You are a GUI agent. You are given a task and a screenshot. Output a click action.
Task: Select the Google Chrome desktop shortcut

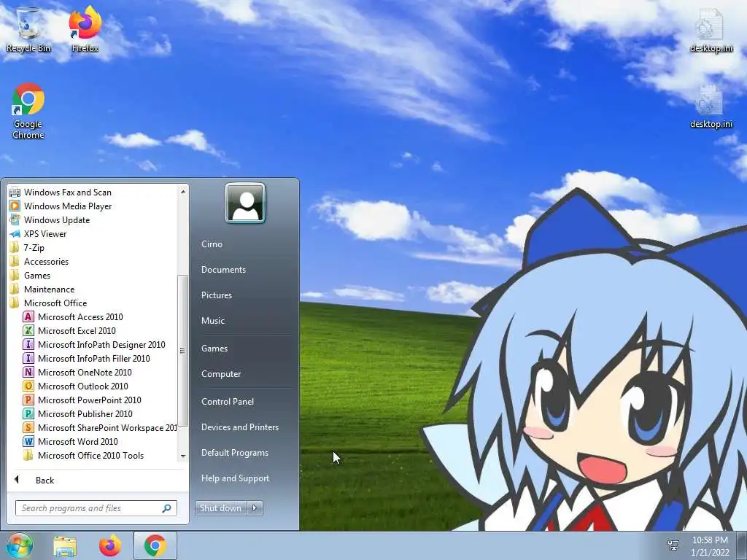(28, 111)
